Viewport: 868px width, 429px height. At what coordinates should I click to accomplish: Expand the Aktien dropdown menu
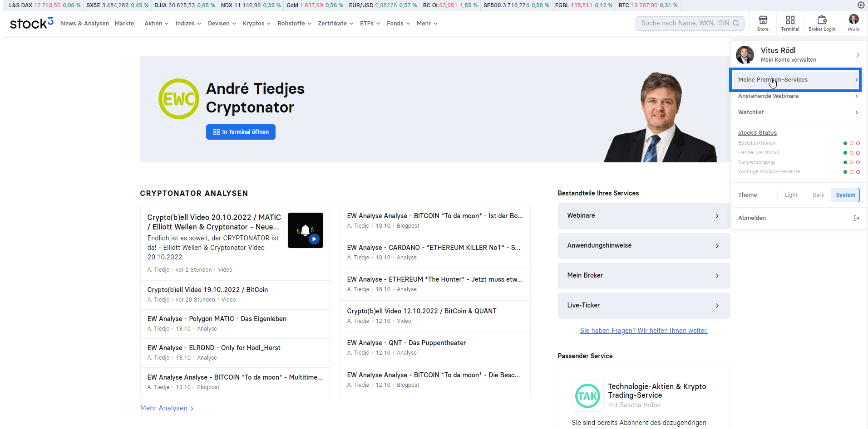[x=157, y=24]
